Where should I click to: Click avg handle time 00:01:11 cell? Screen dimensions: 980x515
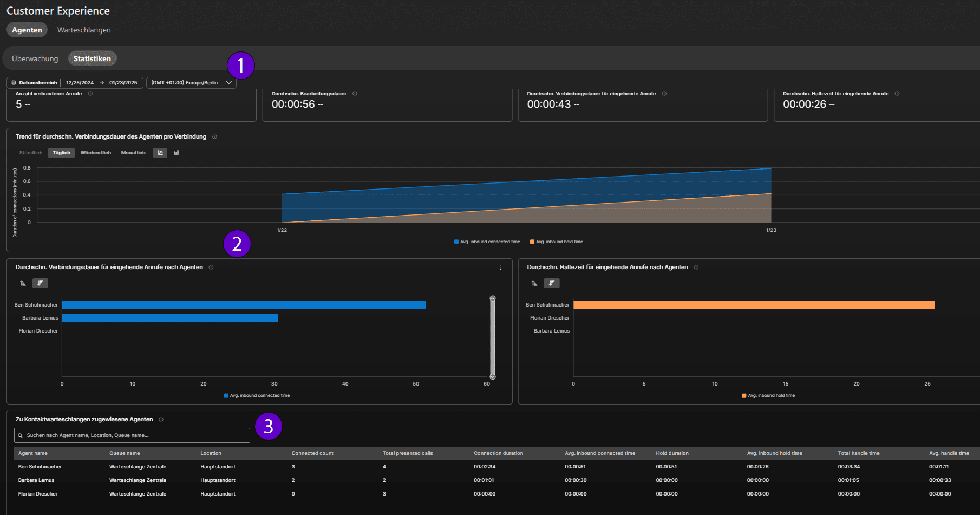tap(939, 467)
